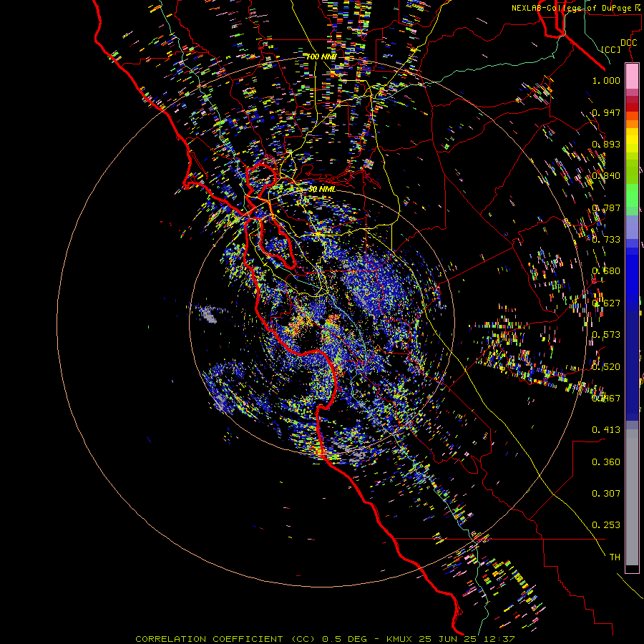Click the 1.000 value on the color scale
The image size is (644, 644).
pyautogui.click(x=606, y=80)
